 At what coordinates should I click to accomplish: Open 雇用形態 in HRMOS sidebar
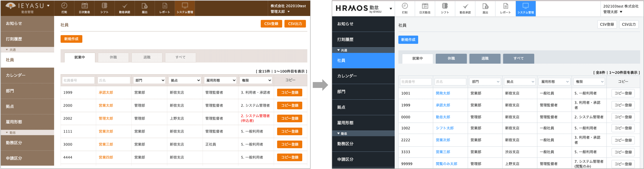tap(363, 123)
